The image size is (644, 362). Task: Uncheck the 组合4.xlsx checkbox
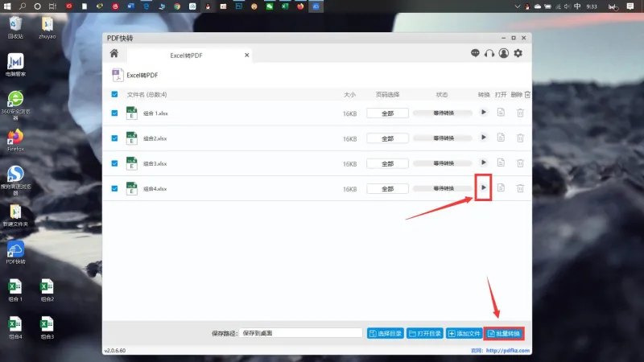click(114, 188)
